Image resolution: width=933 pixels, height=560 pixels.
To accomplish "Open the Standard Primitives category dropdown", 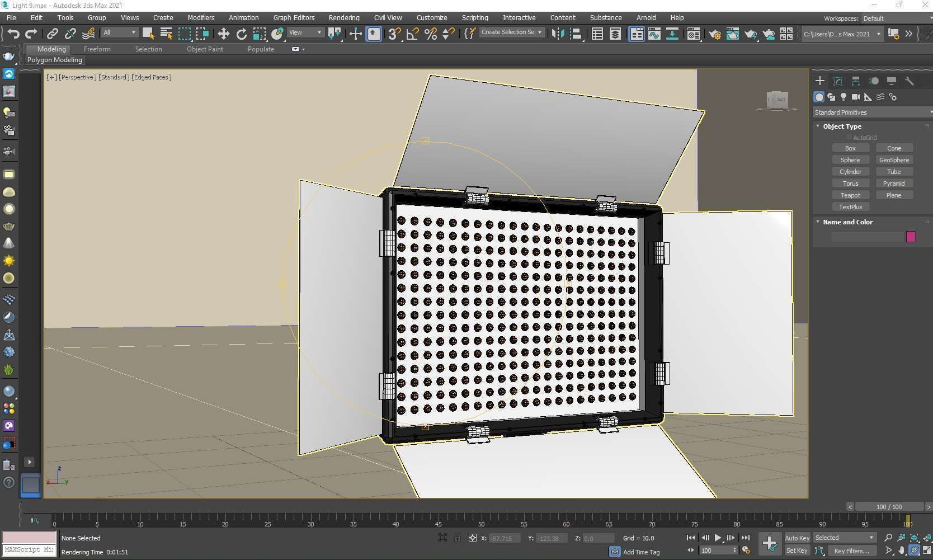I will click(x=873, y=112).
